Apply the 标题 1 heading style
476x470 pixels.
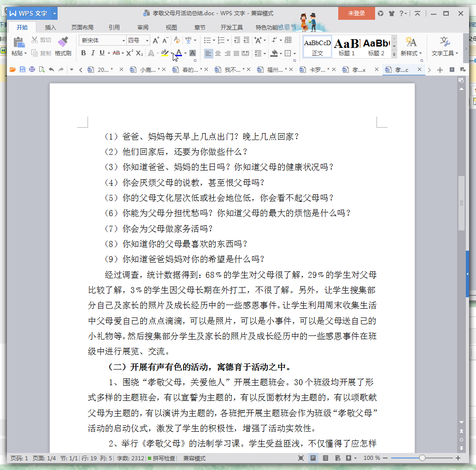point(347,47)
